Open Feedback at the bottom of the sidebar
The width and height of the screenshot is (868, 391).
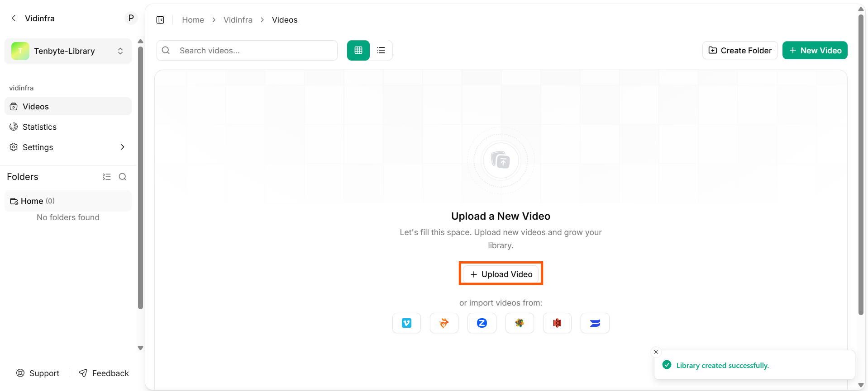coord(104,373)
